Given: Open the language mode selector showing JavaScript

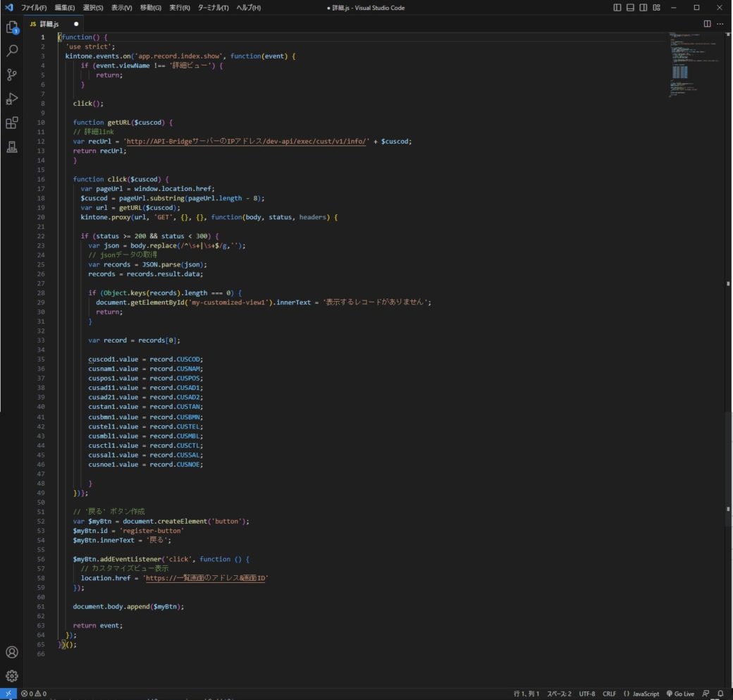Looking at the screenshot, I should pyautogui.click(x=643, y=693).
